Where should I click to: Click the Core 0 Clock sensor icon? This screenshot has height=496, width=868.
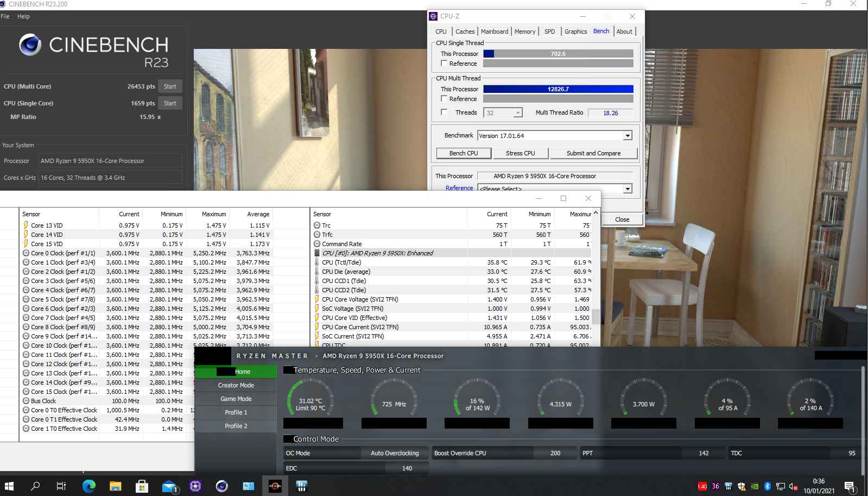click(x=26, y=253)
